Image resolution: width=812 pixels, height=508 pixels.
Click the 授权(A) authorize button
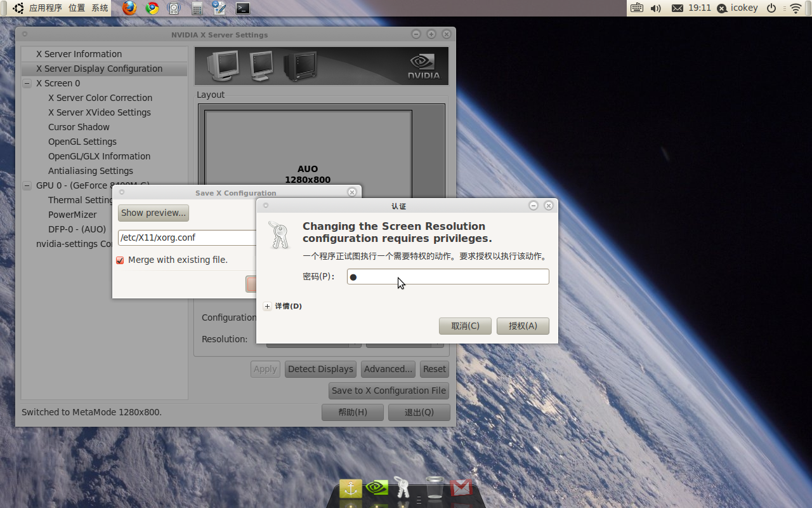pyautogui.click(x=523, y=326)
